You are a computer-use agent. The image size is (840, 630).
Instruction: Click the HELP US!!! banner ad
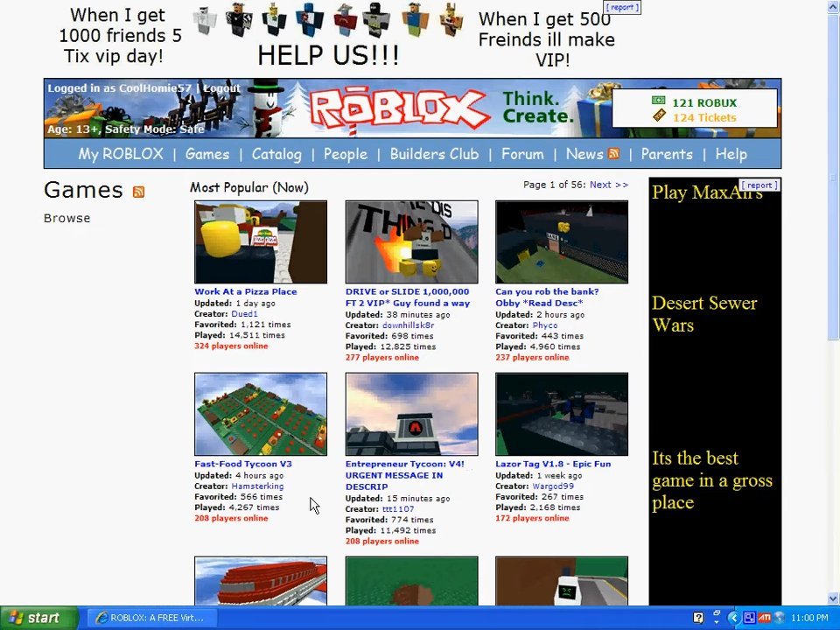coord(328,55)
